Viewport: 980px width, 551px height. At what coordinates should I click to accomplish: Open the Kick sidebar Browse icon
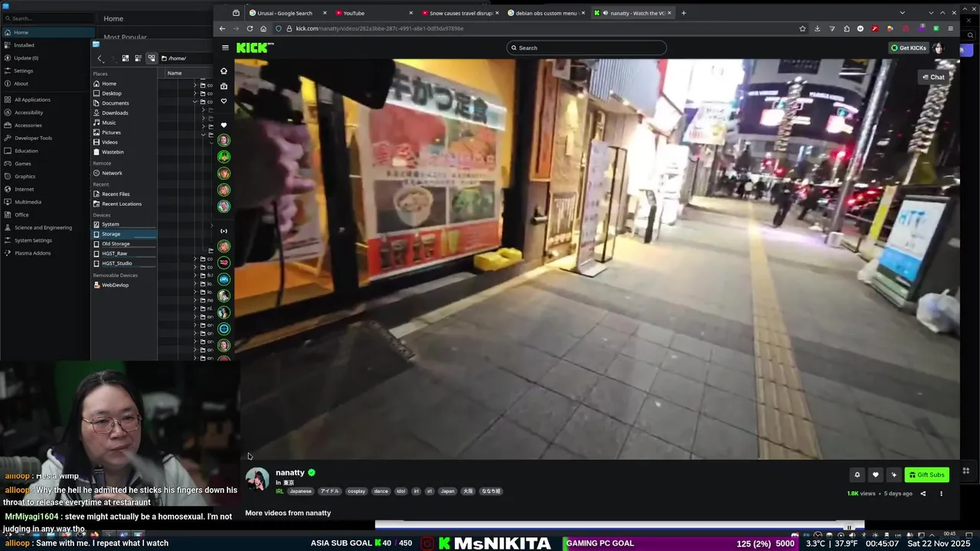(224, 86)
